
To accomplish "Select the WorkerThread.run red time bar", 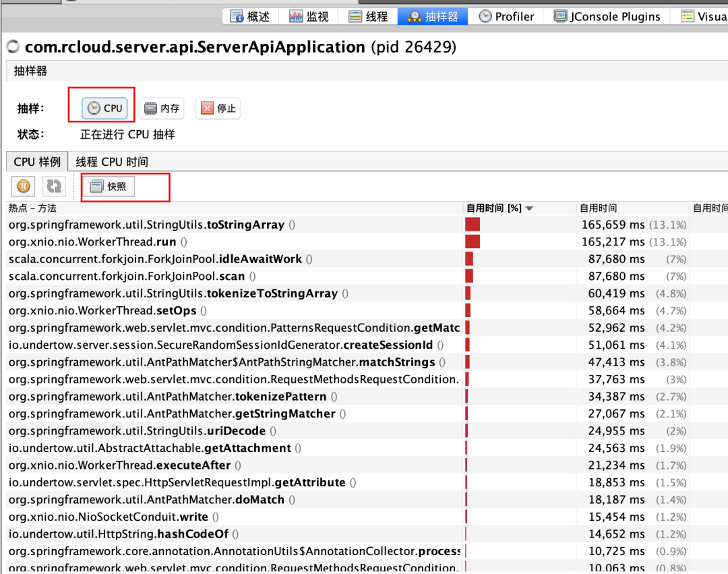I will click(473, 241).
